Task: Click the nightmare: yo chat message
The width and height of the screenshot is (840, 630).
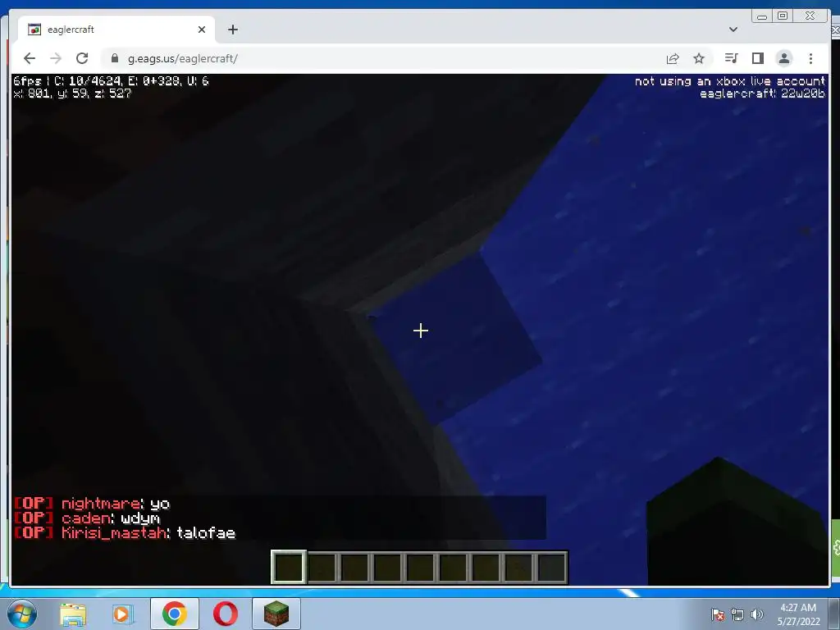Action: 92,504
